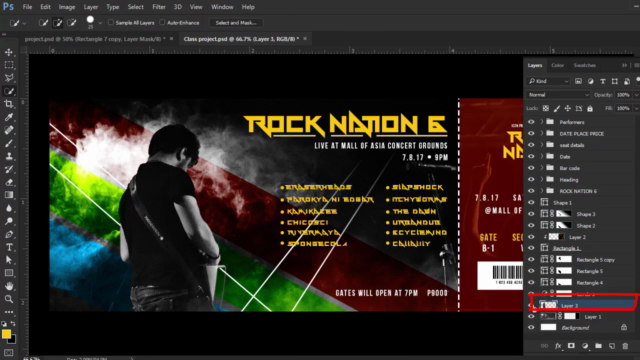Select the Horizontal Type tool
The height and width of the screenshot is (360, 640).
9,247
